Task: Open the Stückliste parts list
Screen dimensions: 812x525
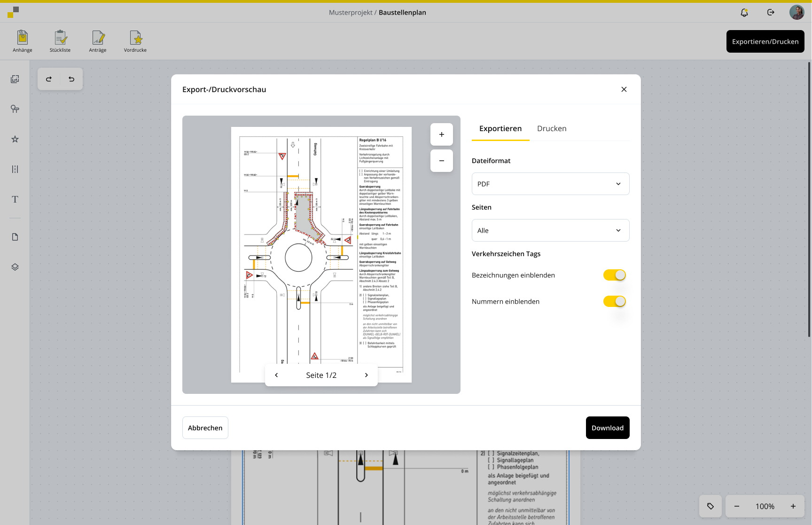Action: tap(60, 41)
